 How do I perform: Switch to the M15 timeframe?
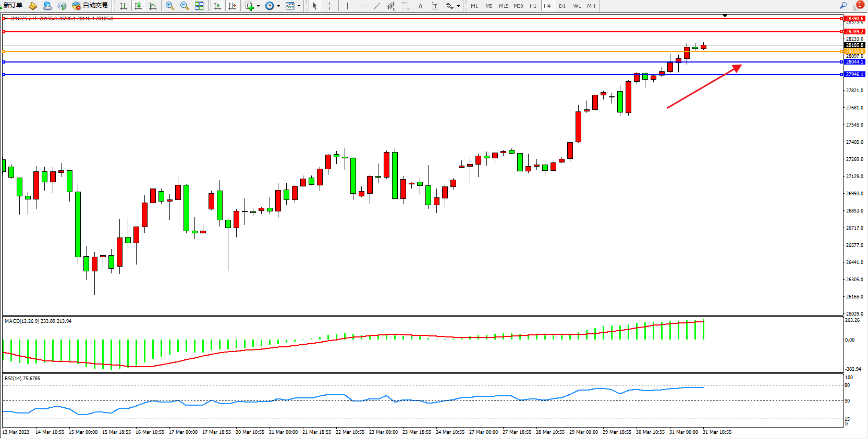coord(503,6)
